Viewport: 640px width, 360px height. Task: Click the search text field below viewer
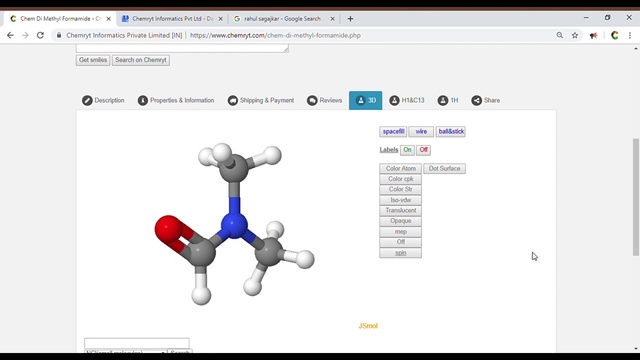pyautogui.click(x=137, y=343)
